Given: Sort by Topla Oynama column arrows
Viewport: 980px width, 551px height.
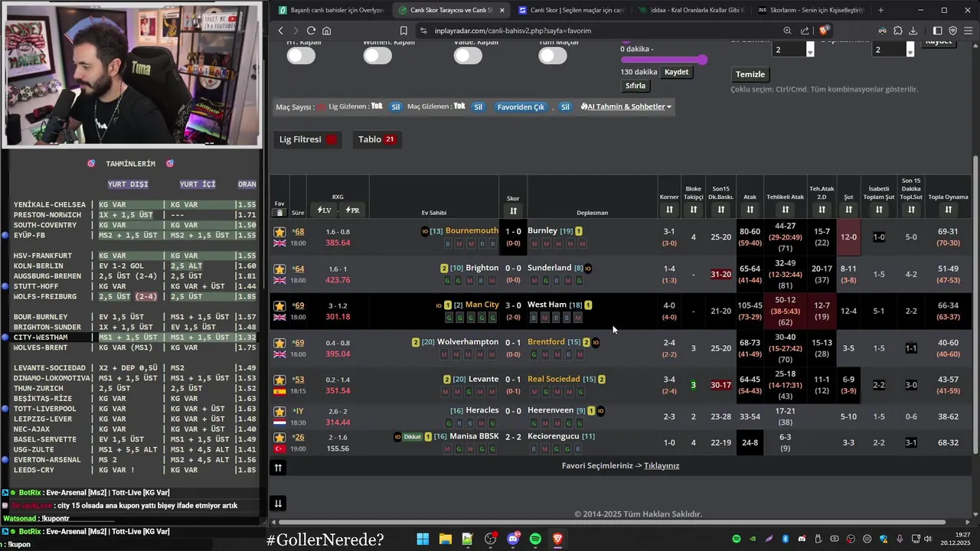Looking at the screenshot, I should pyautogui.click(x=949, y=210).
